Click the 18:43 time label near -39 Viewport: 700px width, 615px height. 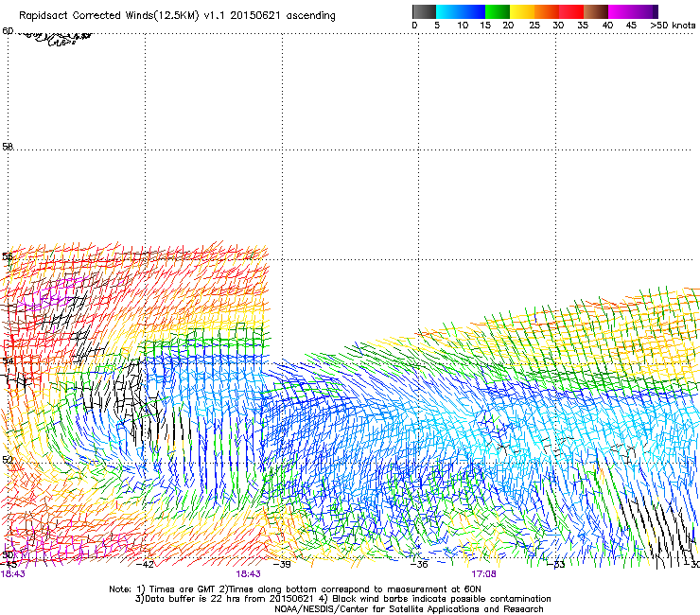(x=248, y=574)
